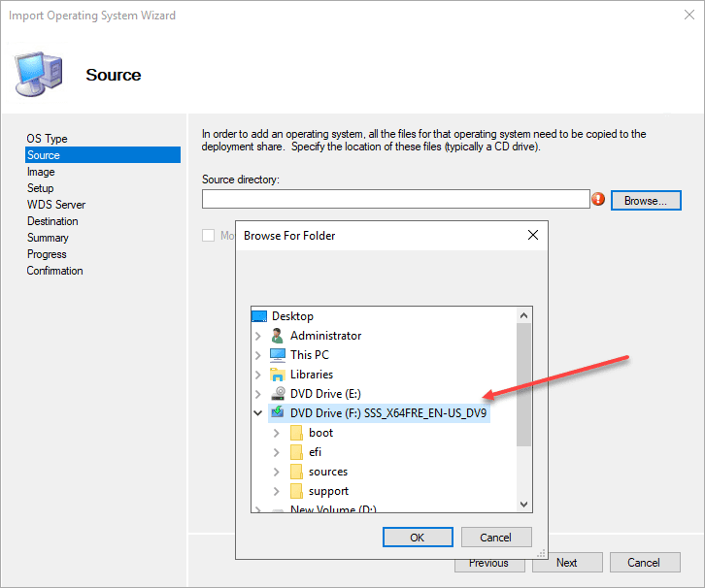This screenshot has width=705, height=588.
Task: Select DVD Drive (E:) label in tree
Action: coord(325,394)
